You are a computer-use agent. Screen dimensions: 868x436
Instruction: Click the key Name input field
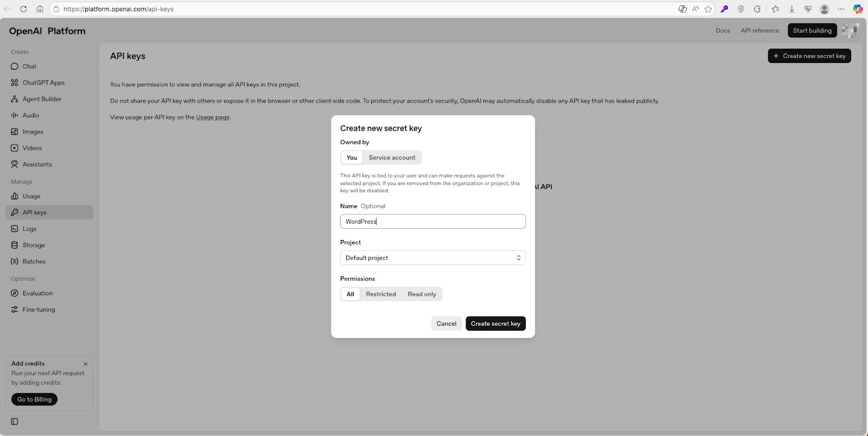pyautogui.click(x=432, y=222)
